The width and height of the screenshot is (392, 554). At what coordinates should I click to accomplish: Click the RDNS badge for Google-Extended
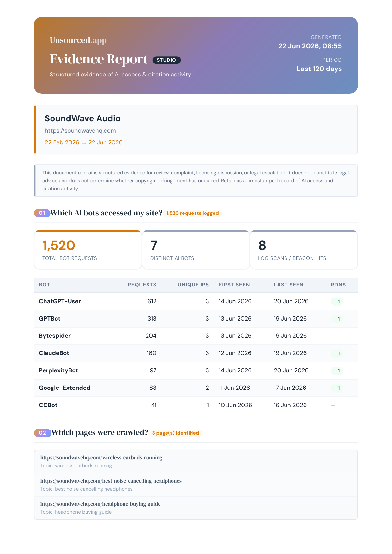click(337, 388)
